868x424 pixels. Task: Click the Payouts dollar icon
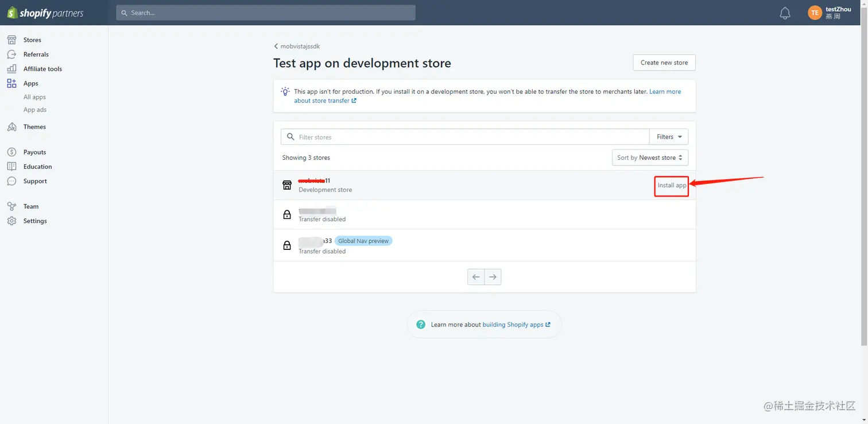pos(11,152)
